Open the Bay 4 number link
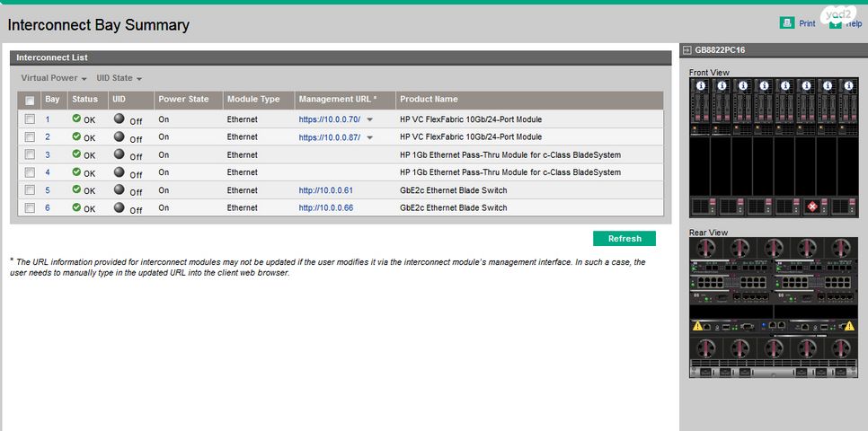Viewport: 868px width, 431px height. [x=48, y=172]
